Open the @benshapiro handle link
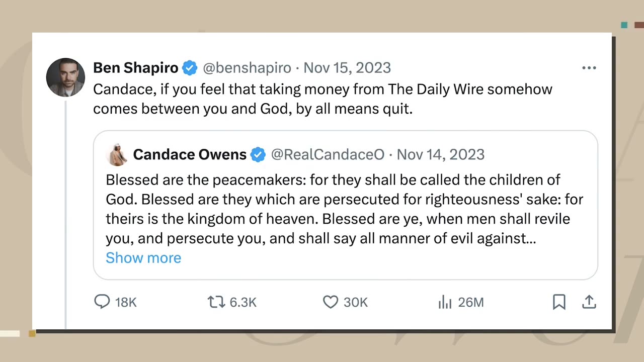The width and height of the screenshot is (644, 362). click(247, 68)
